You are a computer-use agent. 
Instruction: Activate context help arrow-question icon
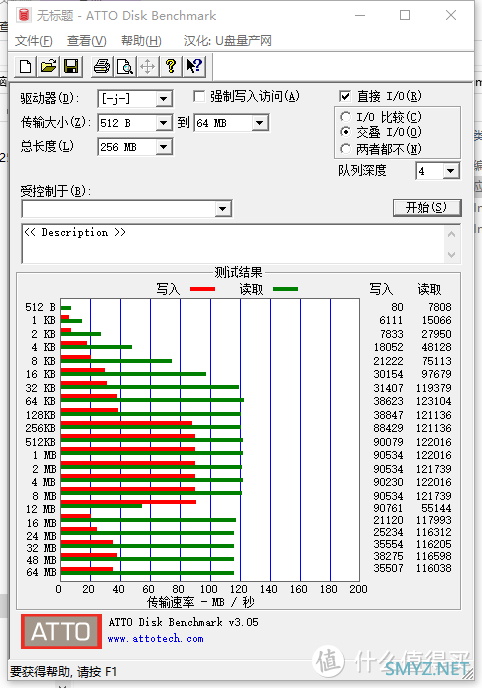[194, 67]
